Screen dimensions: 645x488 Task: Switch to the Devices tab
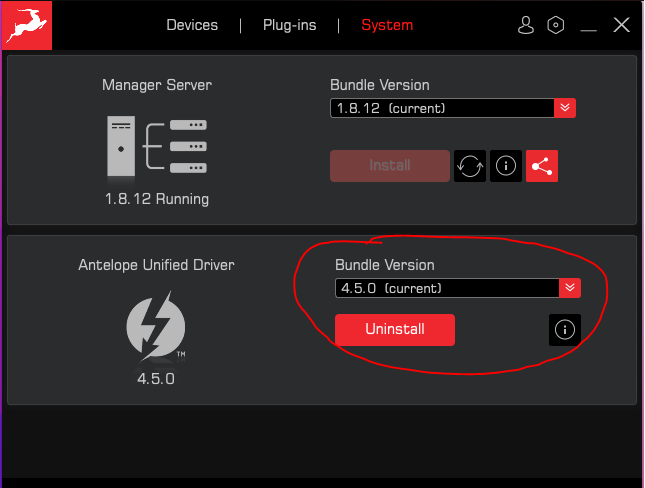pos(192,25)
